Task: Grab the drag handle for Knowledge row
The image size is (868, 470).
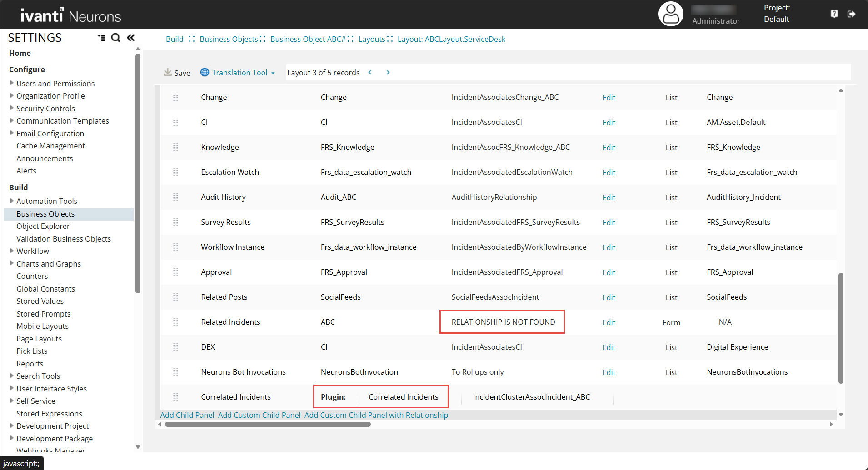Action: pyautogui.click(x=175, y=147)
